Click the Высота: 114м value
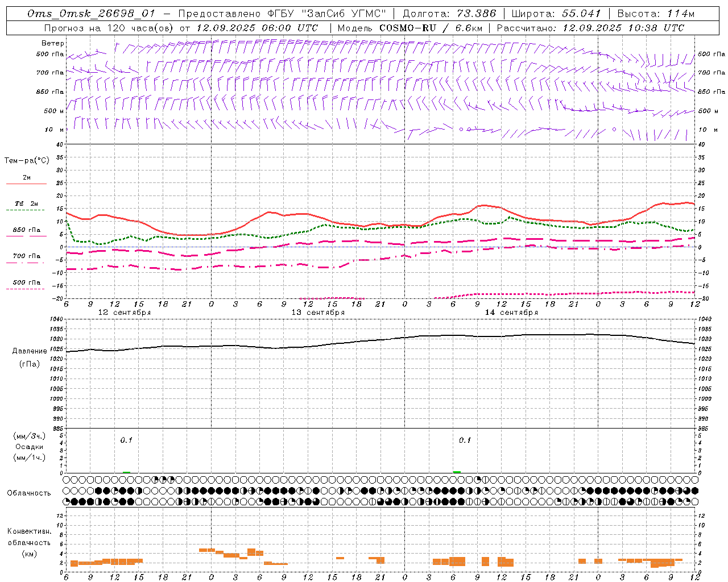 (656, 14)
